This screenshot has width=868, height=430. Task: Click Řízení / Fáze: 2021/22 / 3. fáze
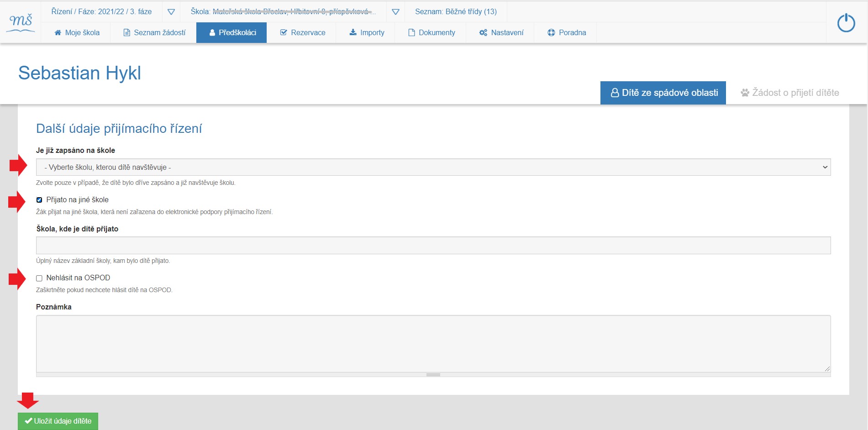click(x=101, y=12)
